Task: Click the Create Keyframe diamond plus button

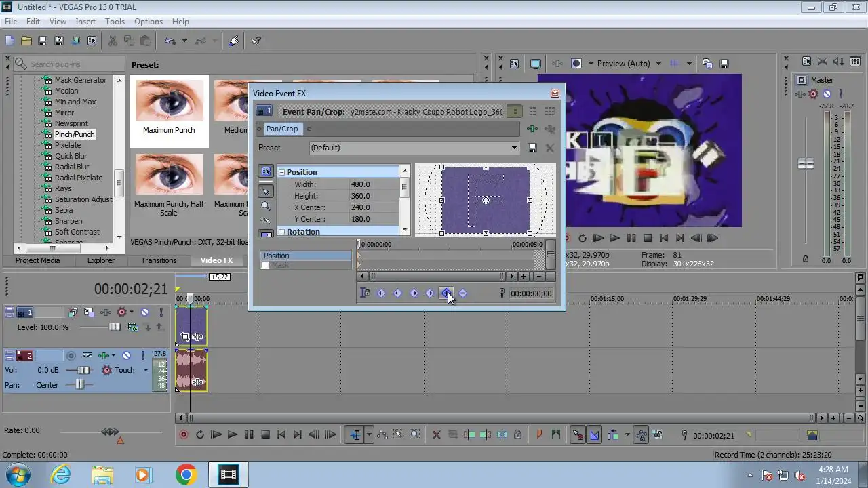Action: [x=446, y=293]
